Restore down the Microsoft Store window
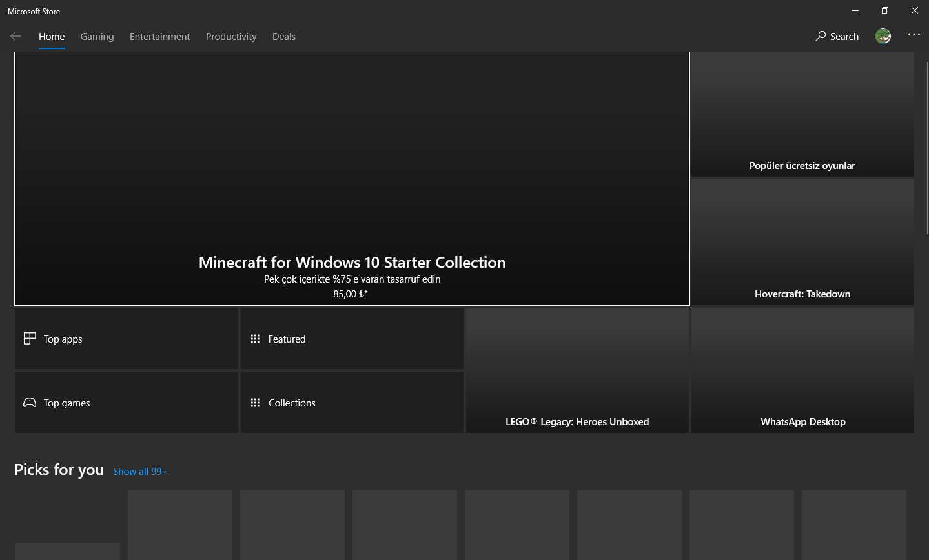929x560 pixels. [885, 10]
